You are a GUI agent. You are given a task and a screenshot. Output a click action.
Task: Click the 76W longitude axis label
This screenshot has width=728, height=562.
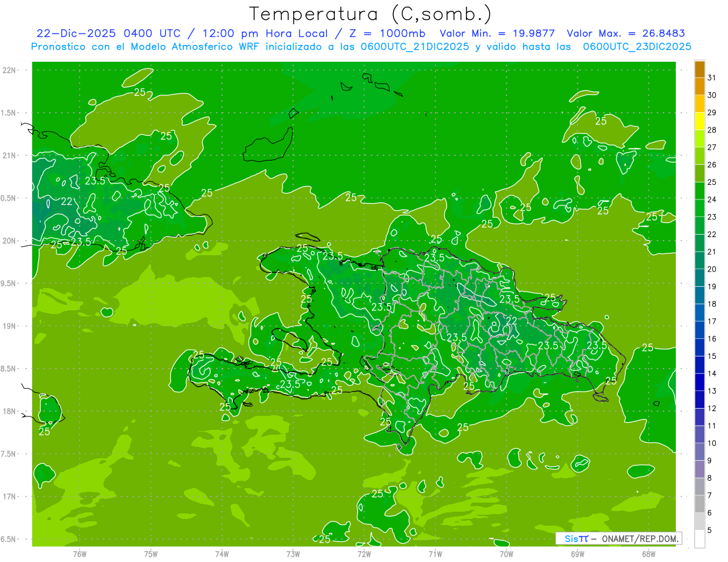79,554
